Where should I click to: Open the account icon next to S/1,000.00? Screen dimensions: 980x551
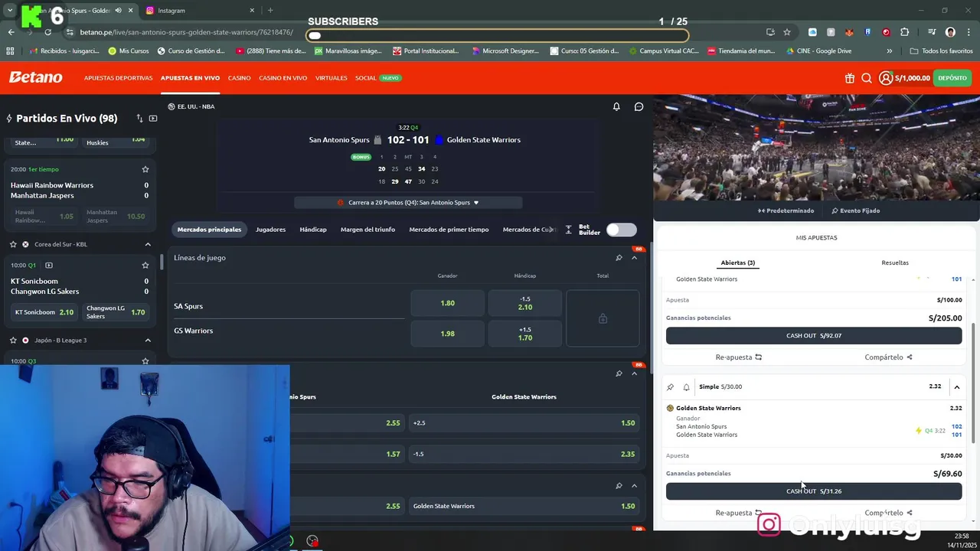[886, 78]
